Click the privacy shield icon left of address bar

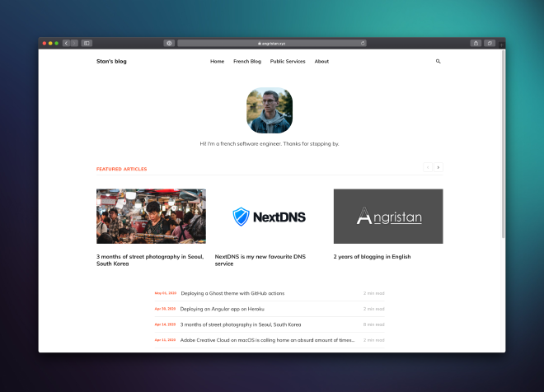point(169,43)
